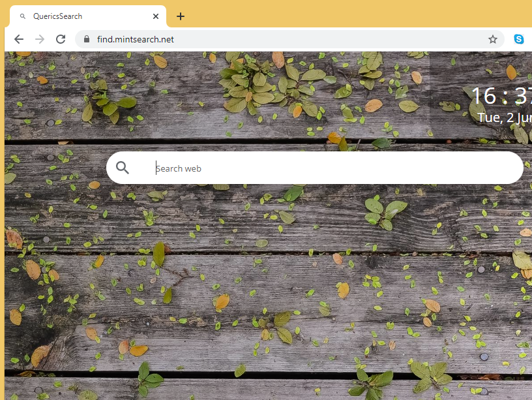Open the Skype extension icon
This screenshot has width=532, height=400.
[x=518, y=39]
